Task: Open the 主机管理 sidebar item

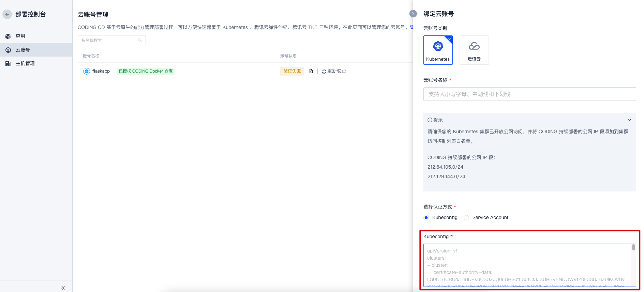Action: pyautogui.click(x=36, y=63)
